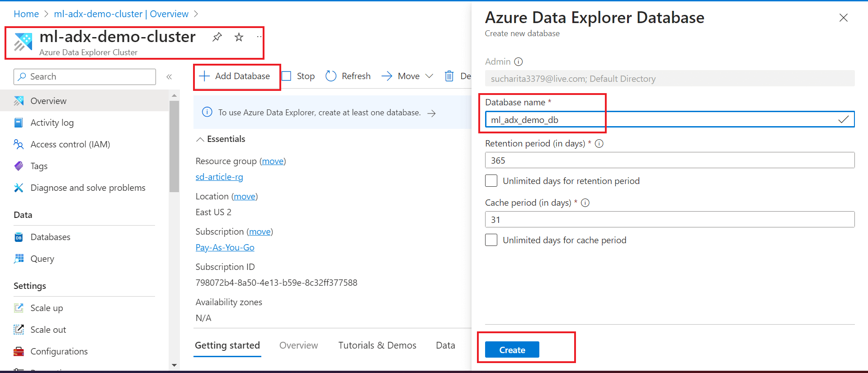Enable unlimited days for retention period
The image size is (868, 373).
tap(491, 181)
